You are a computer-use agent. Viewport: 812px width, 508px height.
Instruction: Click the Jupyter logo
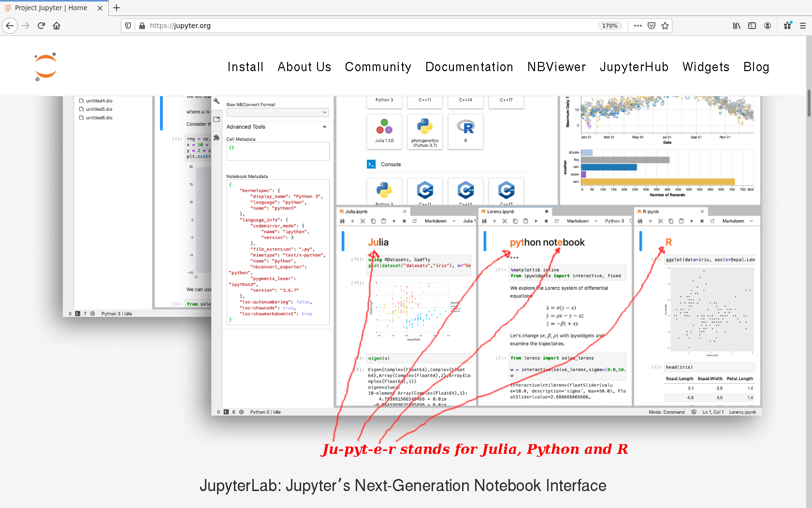(46, 67)
